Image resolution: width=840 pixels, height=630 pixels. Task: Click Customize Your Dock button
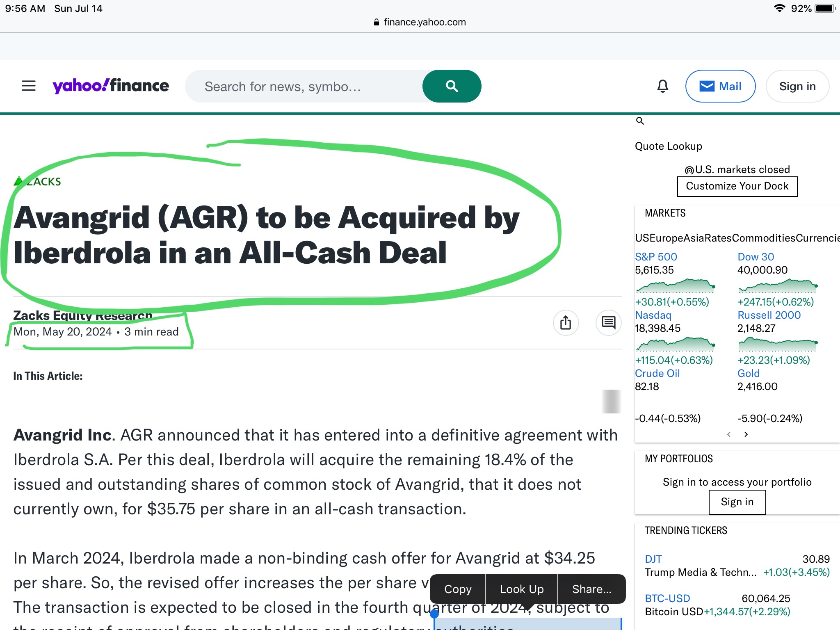pos(737,186)
